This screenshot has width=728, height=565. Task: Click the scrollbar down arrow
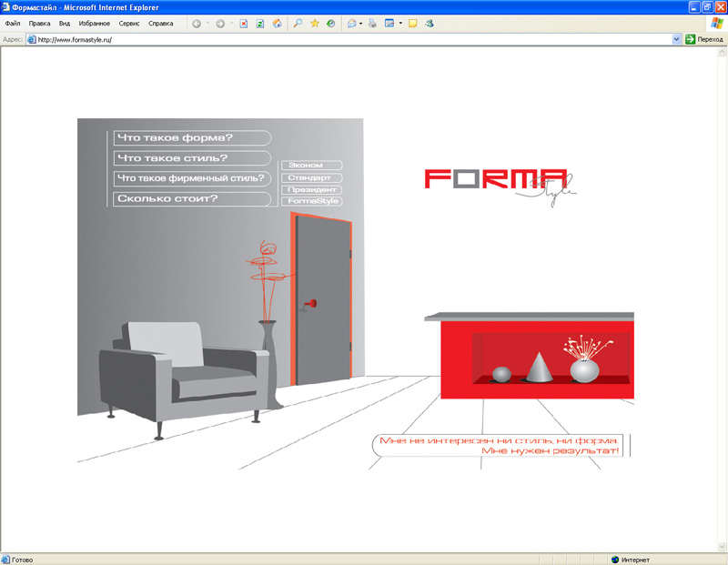[722, 546]
